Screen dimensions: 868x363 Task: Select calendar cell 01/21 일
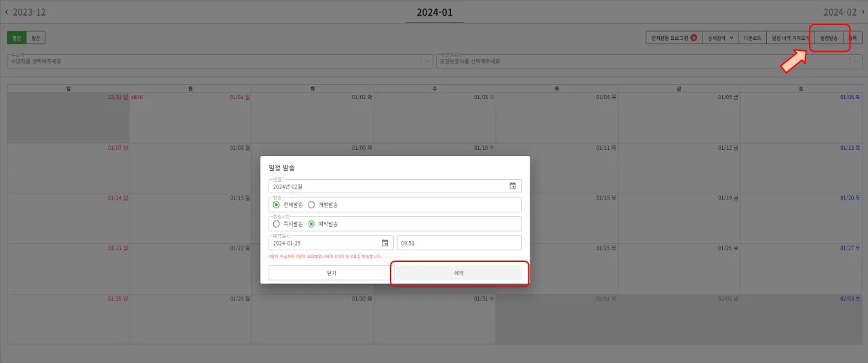click(68, 268)
